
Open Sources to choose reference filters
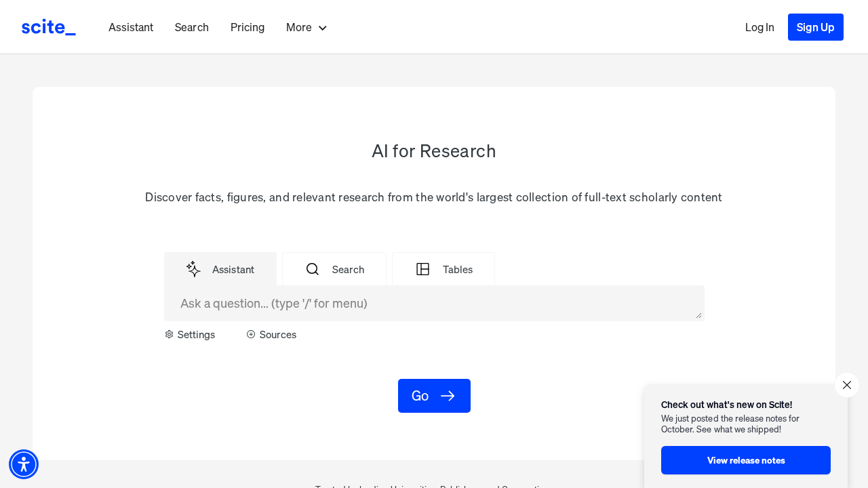[271, 334]
